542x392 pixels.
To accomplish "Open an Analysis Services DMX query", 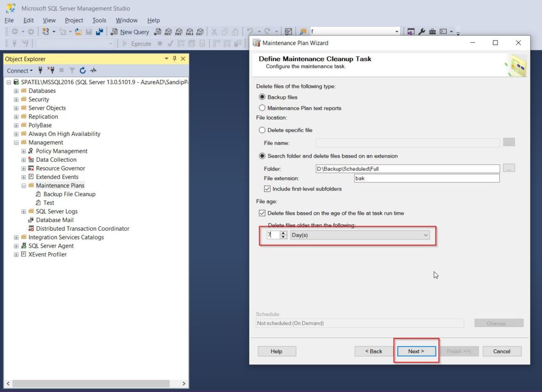I will click(179, 32).
